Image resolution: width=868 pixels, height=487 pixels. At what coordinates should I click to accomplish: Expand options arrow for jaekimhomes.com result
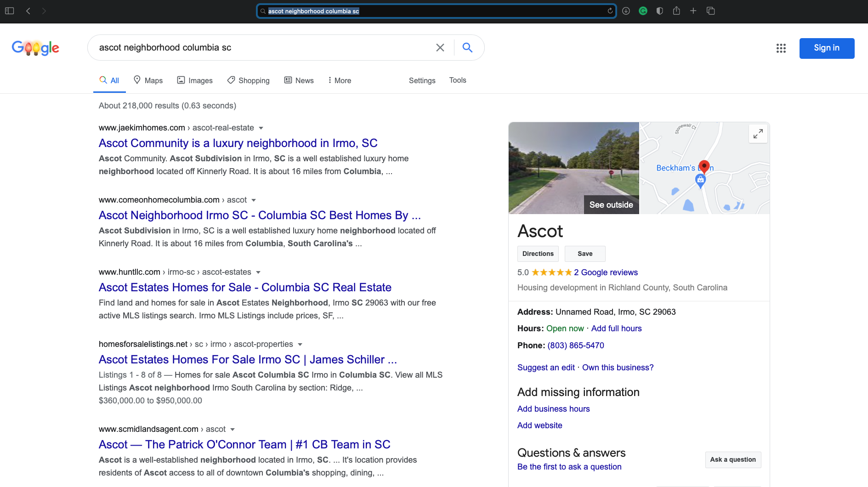coord(261,128)
